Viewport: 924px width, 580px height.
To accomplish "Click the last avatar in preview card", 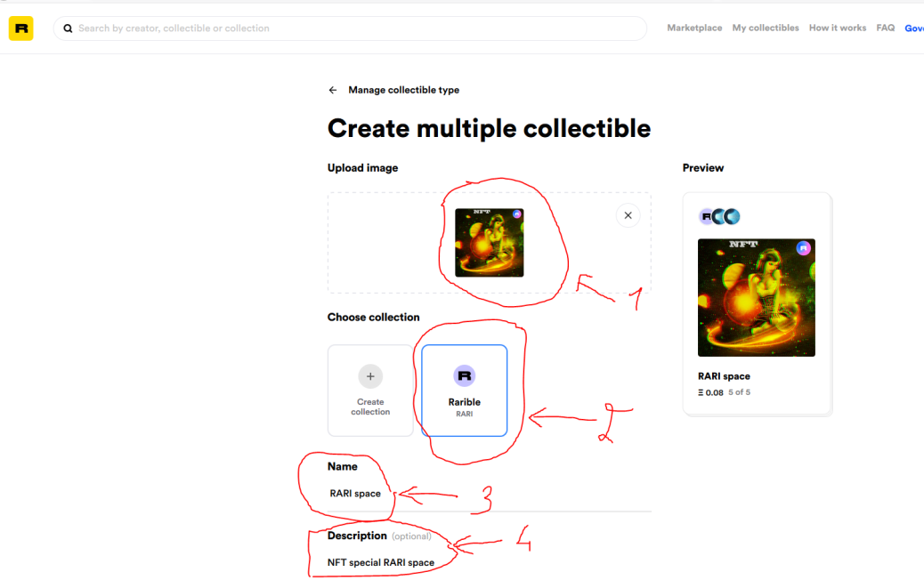I will coord(732,217).
